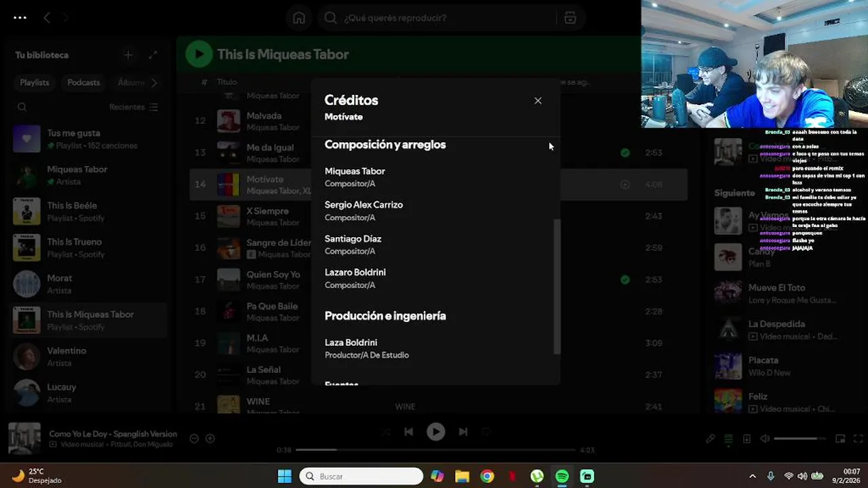Toggle the queue icon in the player bar
Screen dimensions: 868x488
click(x=728, y=439)
